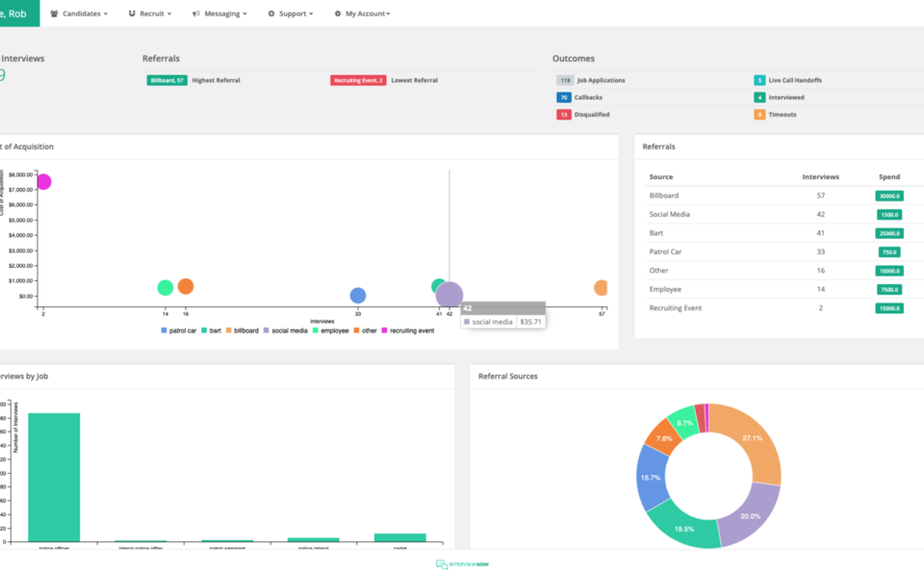The image size is (924, 578).
Task: Click the police officer bar in chart
Action: coord(54,477)
